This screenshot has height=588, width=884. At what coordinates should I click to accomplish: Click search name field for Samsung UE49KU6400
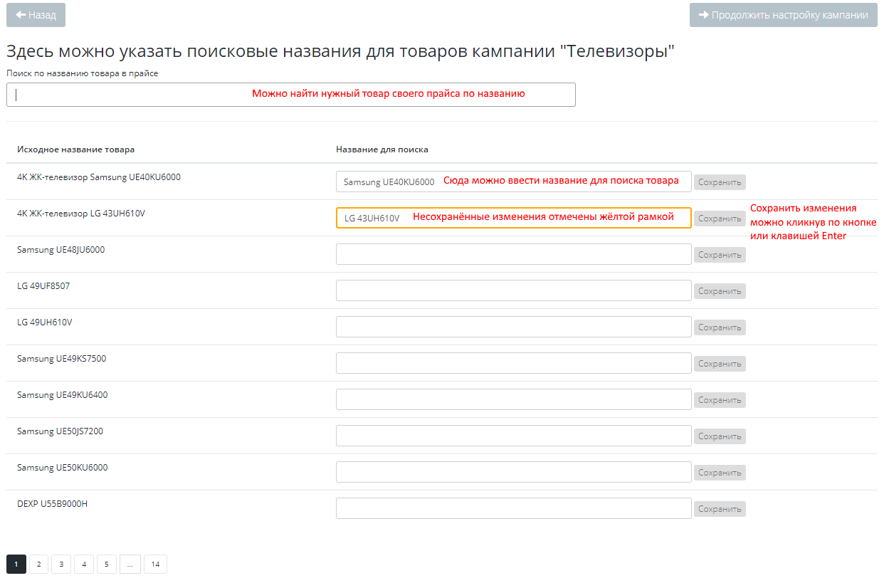click(x=513, y=399)
